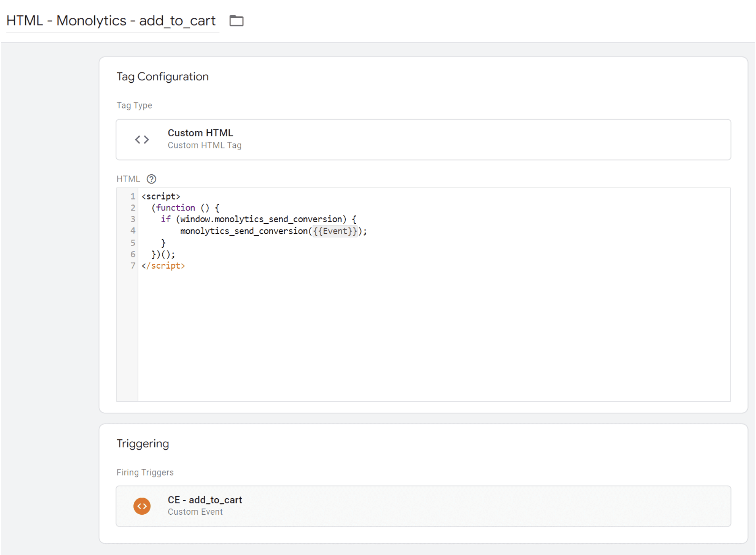756x555 pixels.
Task: Click the '})();' code line
Action: 163,255
